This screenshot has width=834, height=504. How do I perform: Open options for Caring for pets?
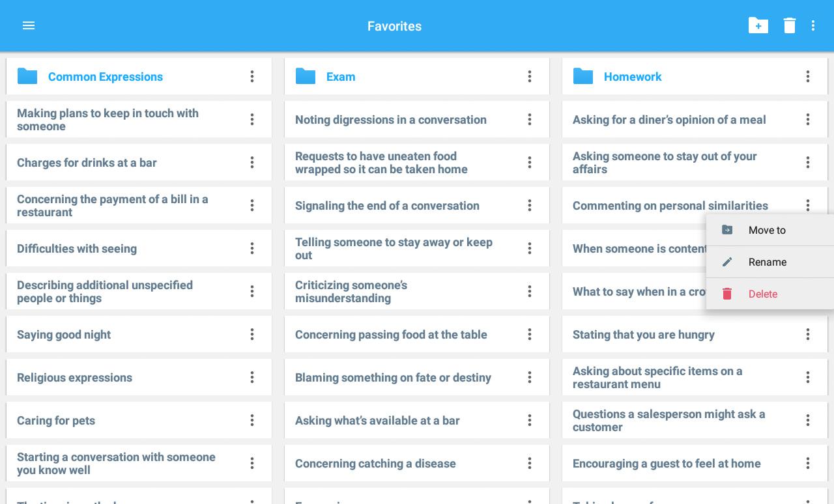tap(252, 420)
